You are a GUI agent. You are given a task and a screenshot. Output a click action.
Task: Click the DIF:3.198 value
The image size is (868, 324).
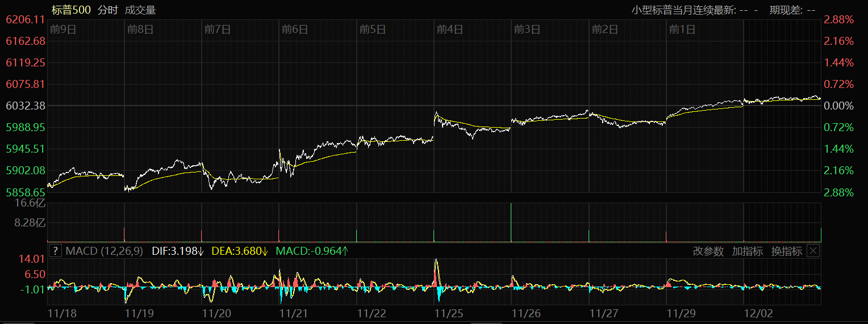click(x=178, y=251)
